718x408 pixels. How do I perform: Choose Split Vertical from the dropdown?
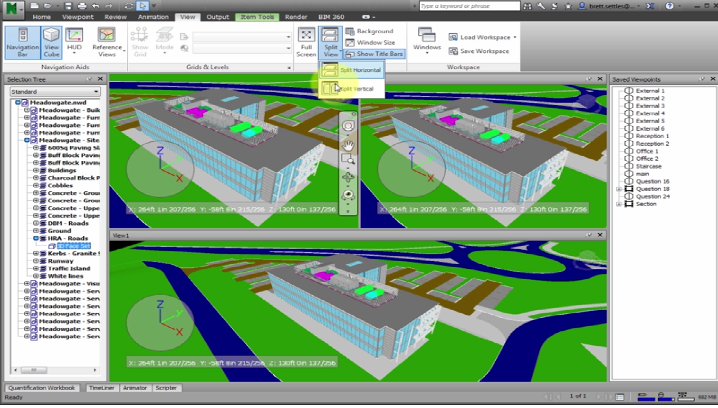(351, 88)
